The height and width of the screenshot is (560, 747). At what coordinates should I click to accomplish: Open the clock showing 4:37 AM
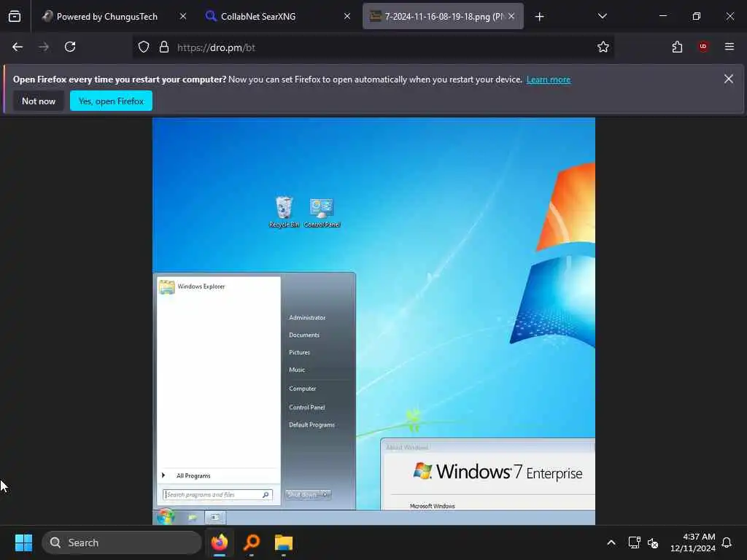[x=692, y=542]
